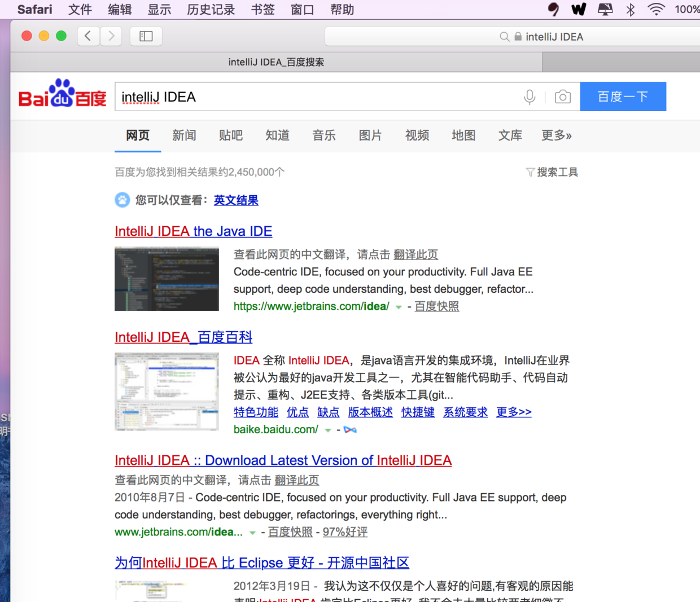The image size is (700, 602).
Task: Open 百度快照 for the jetbrains.com/idea/ result
Action: [x=437, y=306]
